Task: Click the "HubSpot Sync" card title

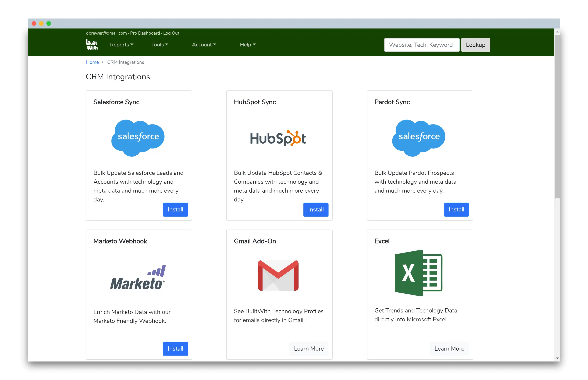Action: pos(255,102)
